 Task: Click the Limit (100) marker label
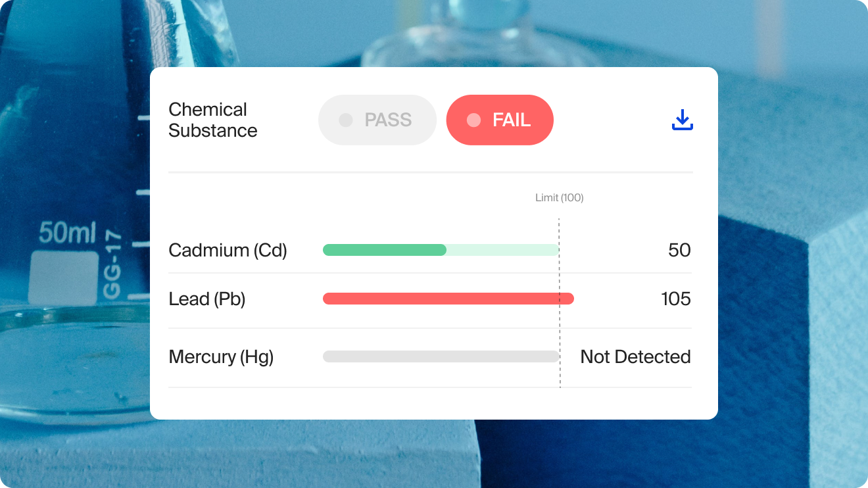(x=559, y=197)
